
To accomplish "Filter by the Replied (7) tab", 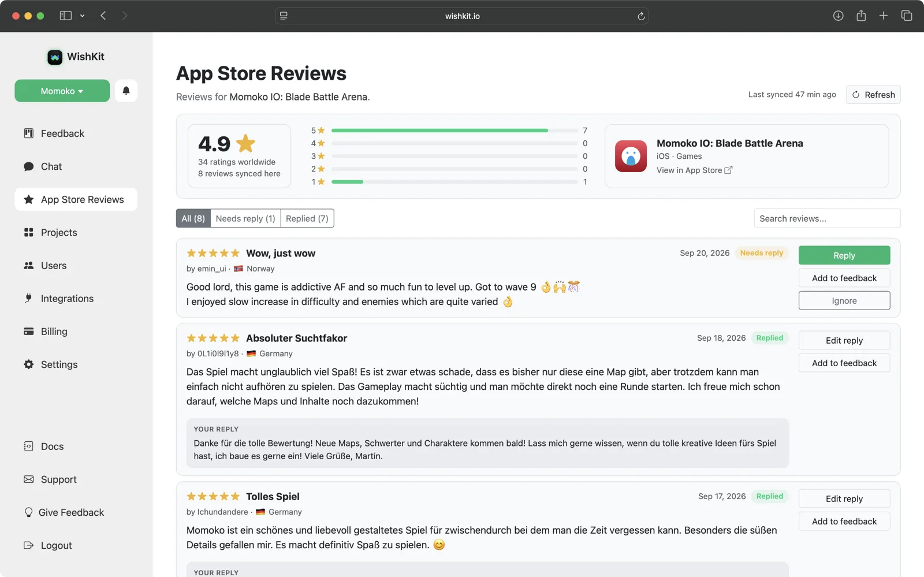I will (x=307, y=218).
